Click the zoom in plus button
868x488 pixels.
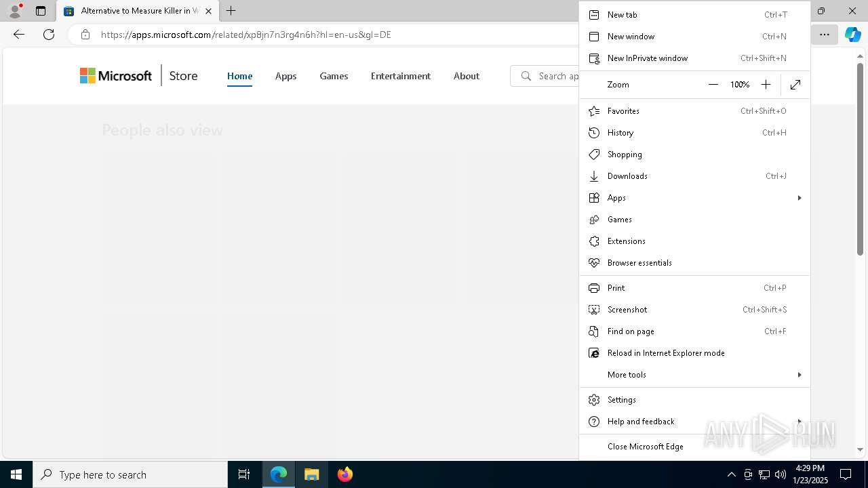point(766,85)
